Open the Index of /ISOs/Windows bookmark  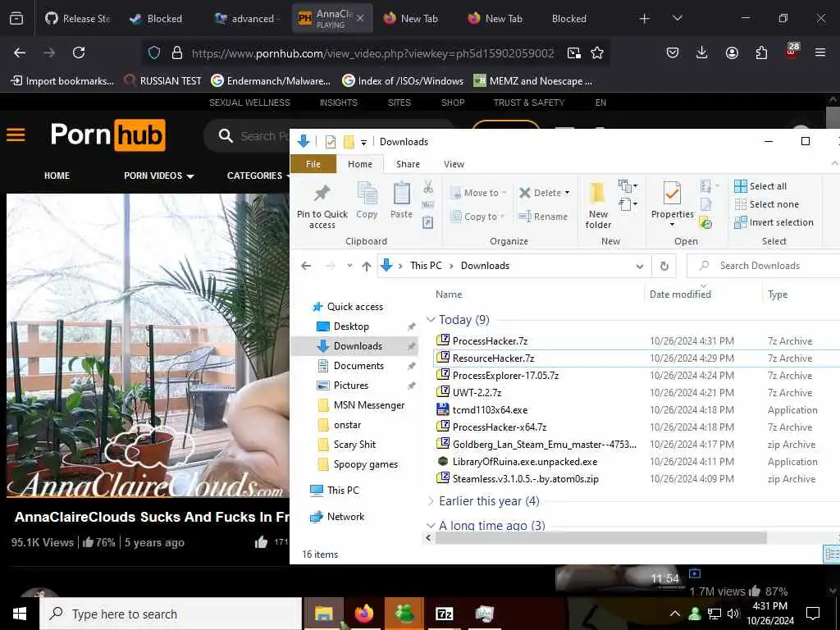tap(403, 81)
